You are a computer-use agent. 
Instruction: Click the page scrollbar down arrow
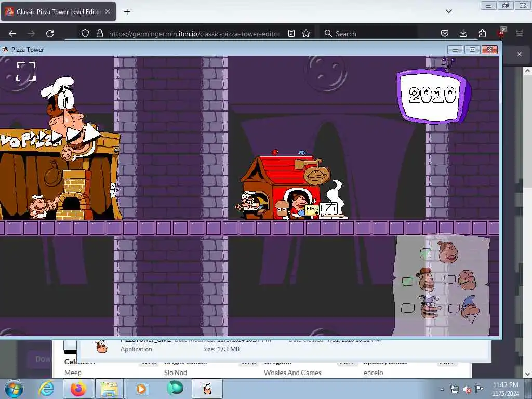pos(527,374)
